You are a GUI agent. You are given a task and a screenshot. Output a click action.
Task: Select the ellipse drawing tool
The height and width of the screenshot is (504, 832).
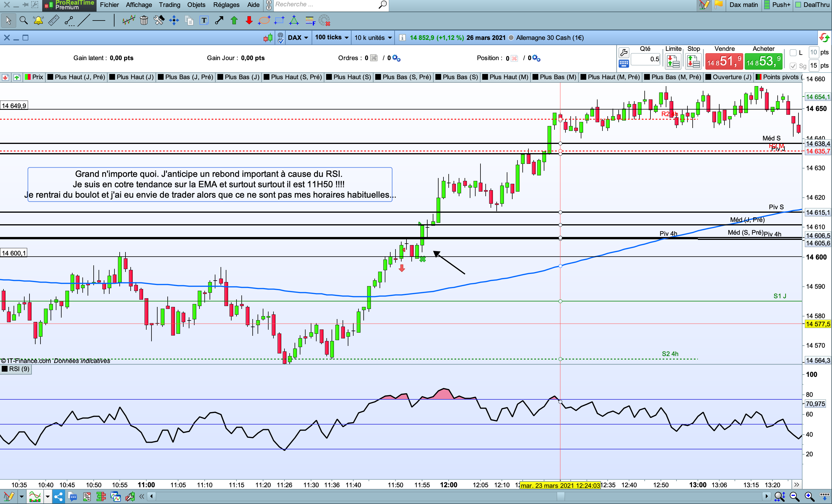tap(264, 21)
